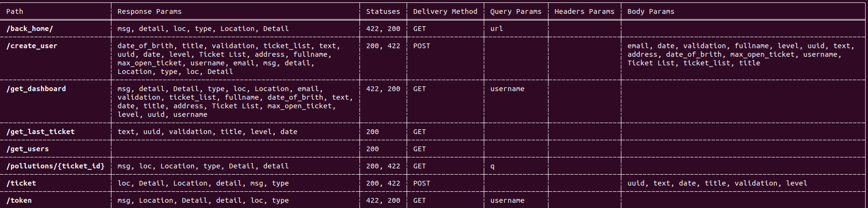Screen dimensions: 868x208
Task: Select the /create_user path
Action: pos(32,46)
